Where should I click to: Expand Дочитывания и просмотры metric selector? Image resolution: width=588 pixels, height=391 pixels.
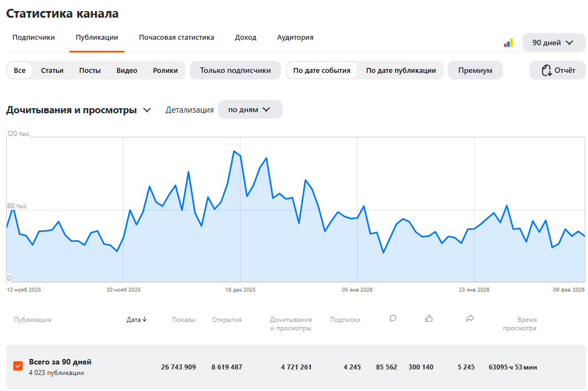click(x=147, y=110)
